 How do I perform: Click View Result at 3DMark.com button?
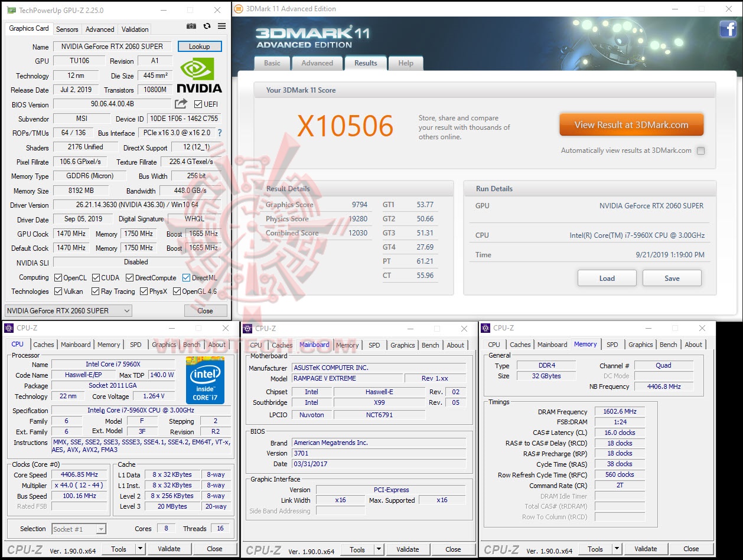(x=631, y=125)
